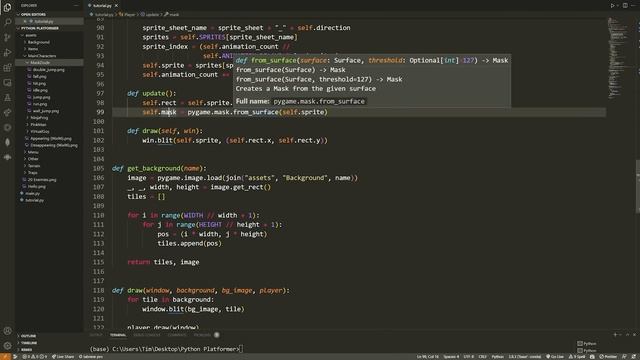
Task: Click Go Live in status bar
Action: tap(555, 357)
